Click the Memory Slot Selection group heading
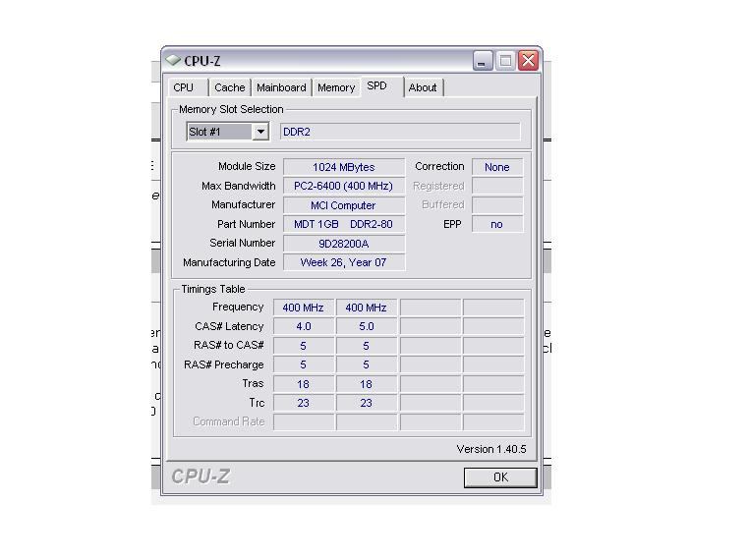The height and width of the screenshot is (560, 747). (x=231, y=109)
